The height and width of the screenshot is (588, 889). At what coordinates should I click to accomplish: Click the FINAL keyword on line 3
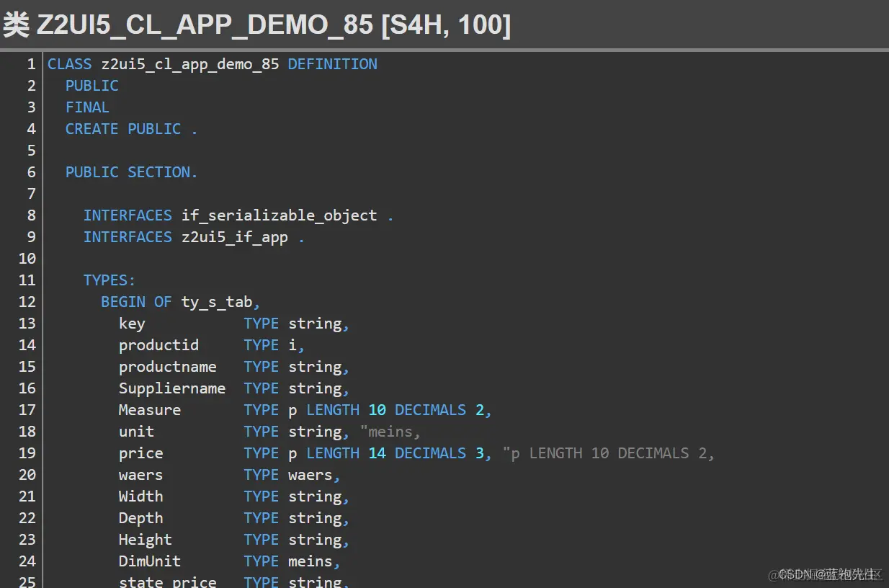87,107
